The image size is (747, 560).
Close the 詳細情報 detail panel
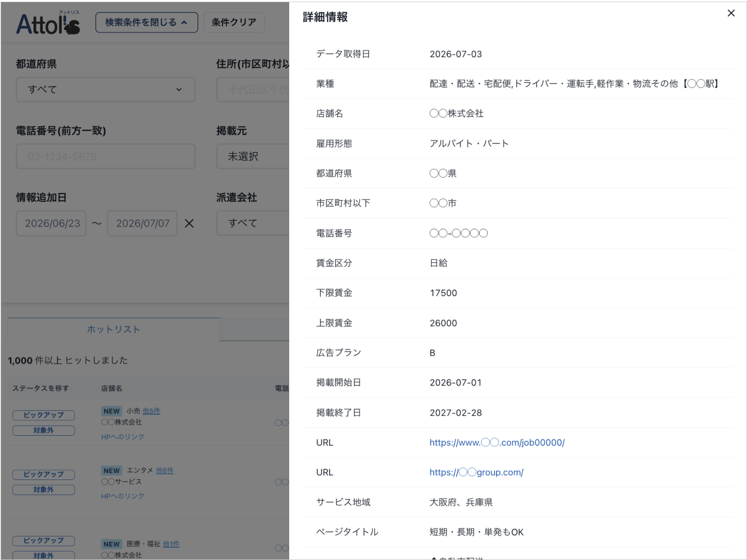(x=731, y=13)
